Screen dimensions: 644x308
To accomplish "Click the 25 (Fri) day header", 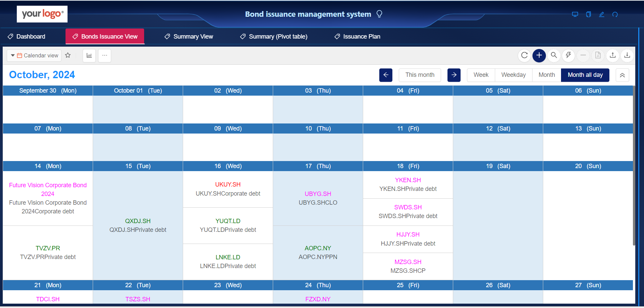I will (408, 285).
